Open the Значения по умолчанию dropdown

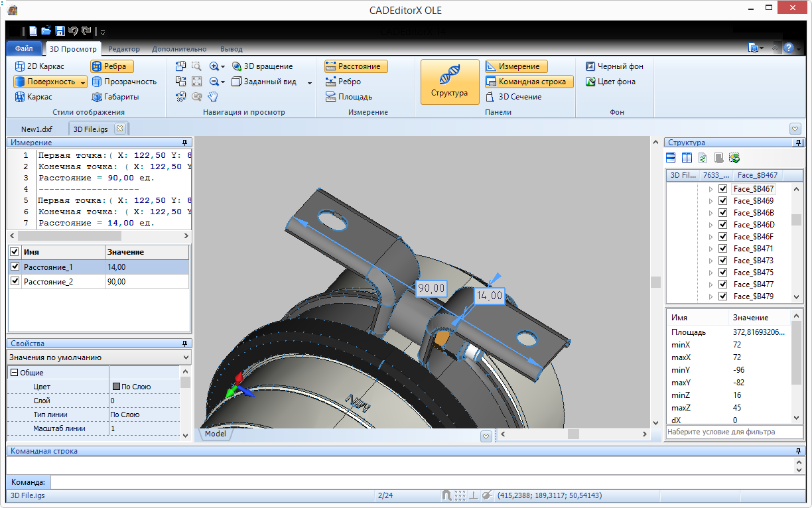tap(185, 357)
